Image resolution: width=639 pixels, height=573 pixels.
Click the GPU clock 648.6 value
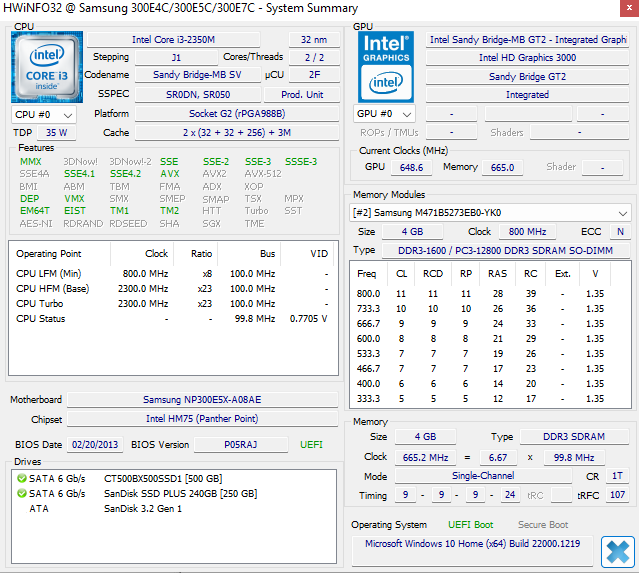pyautogui.click(x=411, y=167)
